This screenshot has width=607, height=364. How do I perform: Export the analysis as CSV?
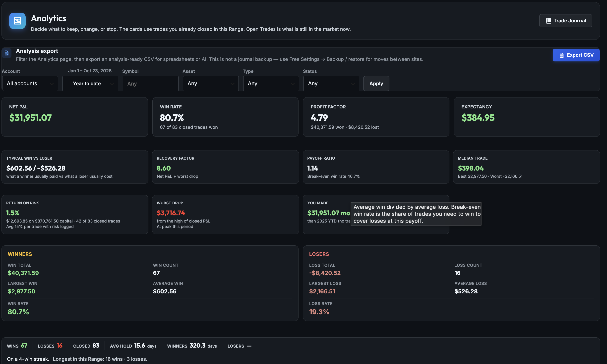576,55
